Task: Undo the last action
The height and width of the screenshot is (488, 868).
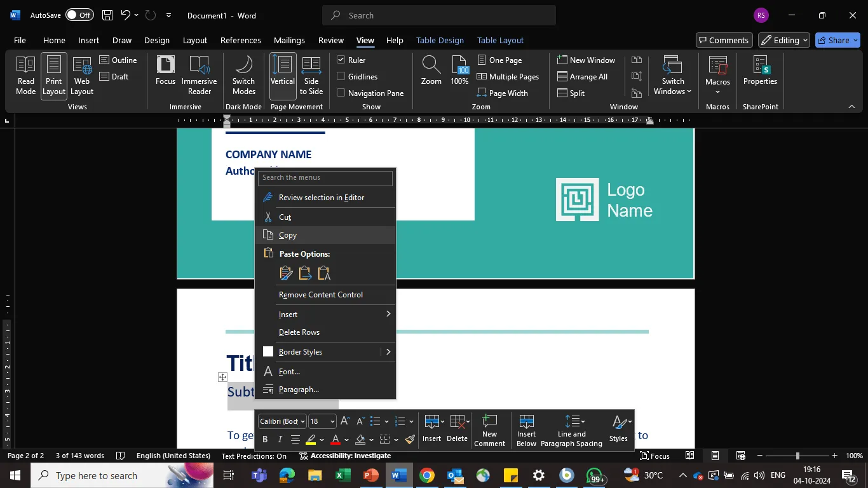Action: (x=125, y=15)
